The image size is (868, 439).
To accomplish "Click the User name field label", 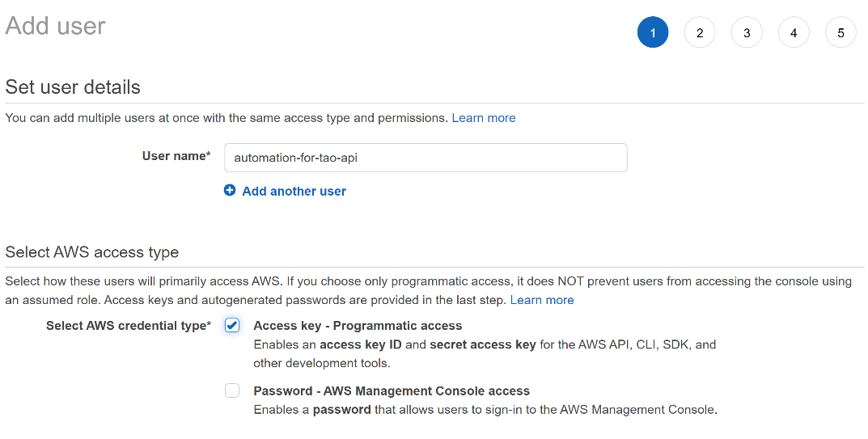I will point(176,156).
